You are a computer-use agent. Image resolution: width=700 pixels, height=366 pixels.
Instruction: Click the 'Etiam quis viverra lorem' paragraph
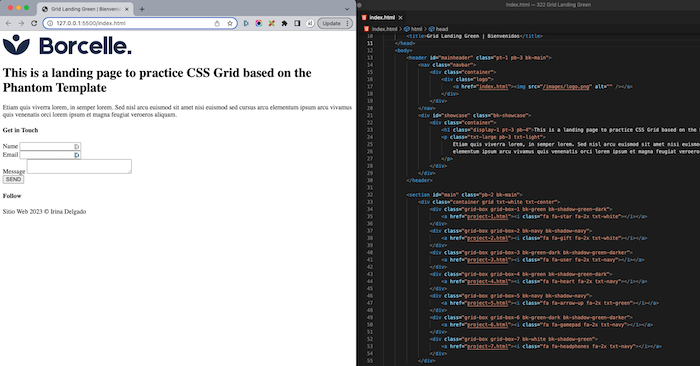(177, 111)
